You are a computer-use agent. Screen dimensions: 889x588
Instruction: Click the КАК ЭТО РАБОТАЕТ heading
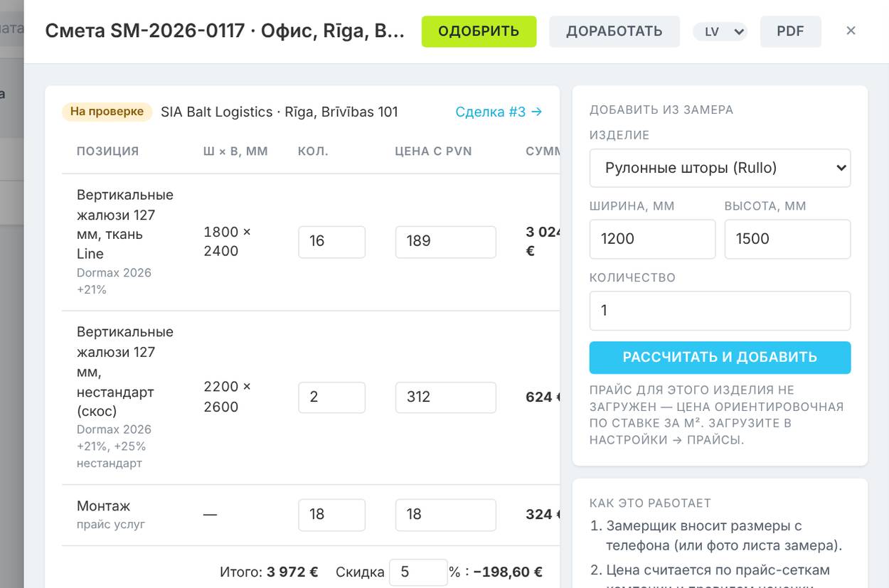click(650, 503)
